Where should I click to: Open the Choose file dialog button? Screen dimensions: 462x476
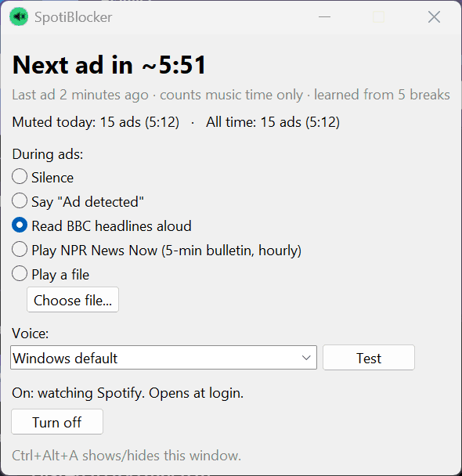click(x=73, y=300)
